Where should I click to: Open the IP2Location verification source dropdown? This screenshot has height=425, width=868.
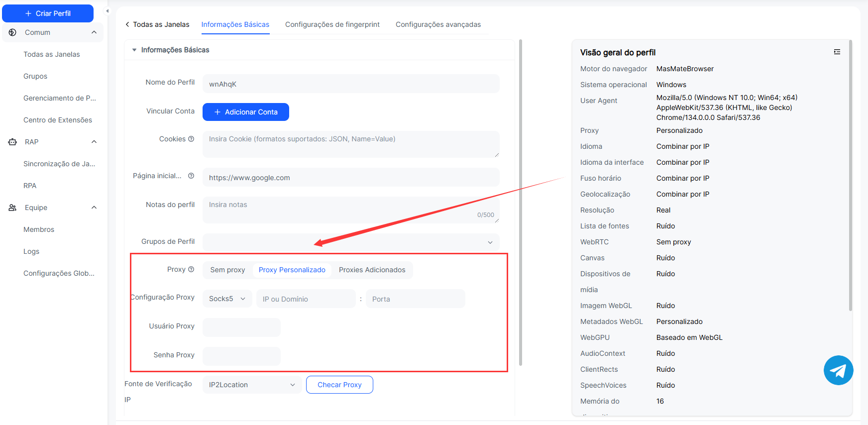(x=252, y=385)
